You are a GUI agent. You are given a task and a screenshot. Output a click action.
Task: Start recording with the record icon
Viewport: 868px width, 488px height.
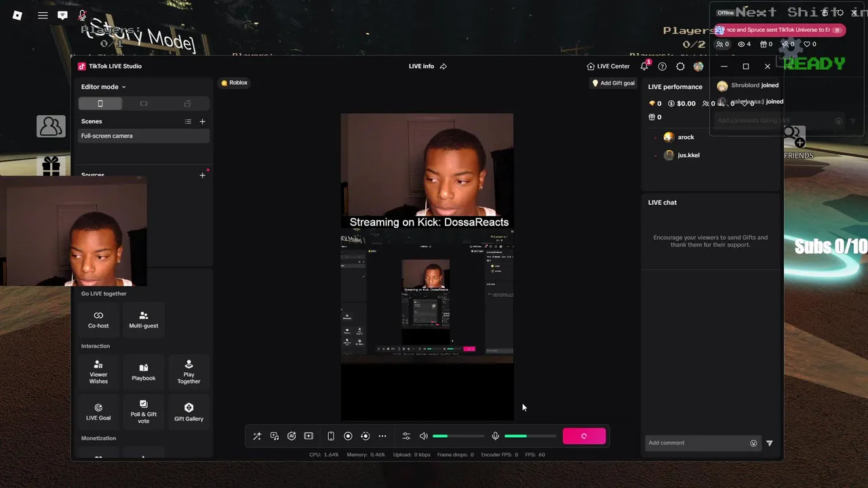click(x=348, y=436)
